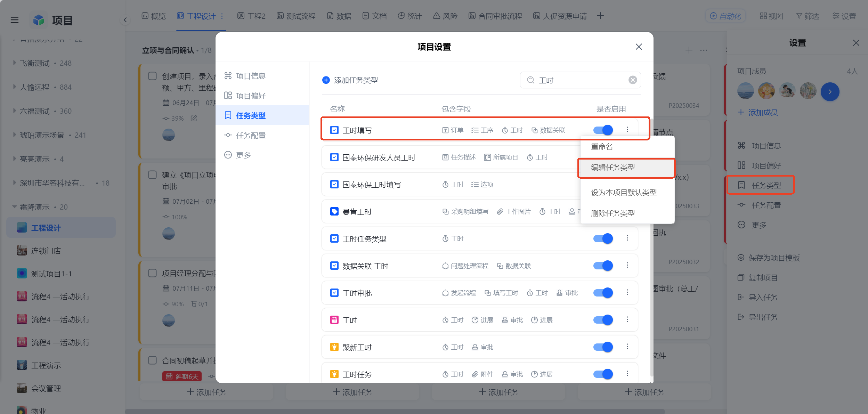Screen dimensions: 868x414
Task: Click the 工时 search input field
Action: point(580,80)
